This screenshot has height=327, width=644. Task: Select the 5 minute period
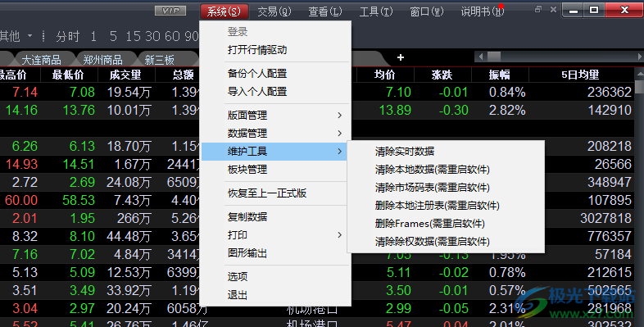[113, 37]
